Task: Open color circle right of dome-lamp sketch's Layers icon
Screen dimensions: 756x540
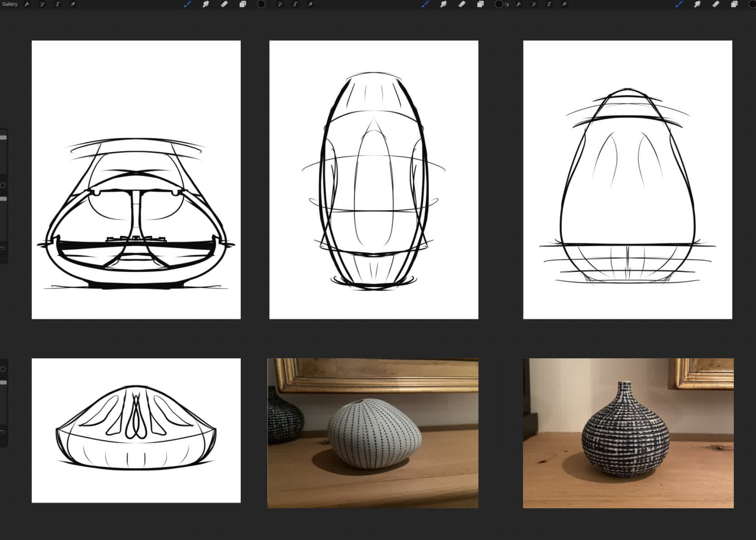Action: tap(261, 4)
